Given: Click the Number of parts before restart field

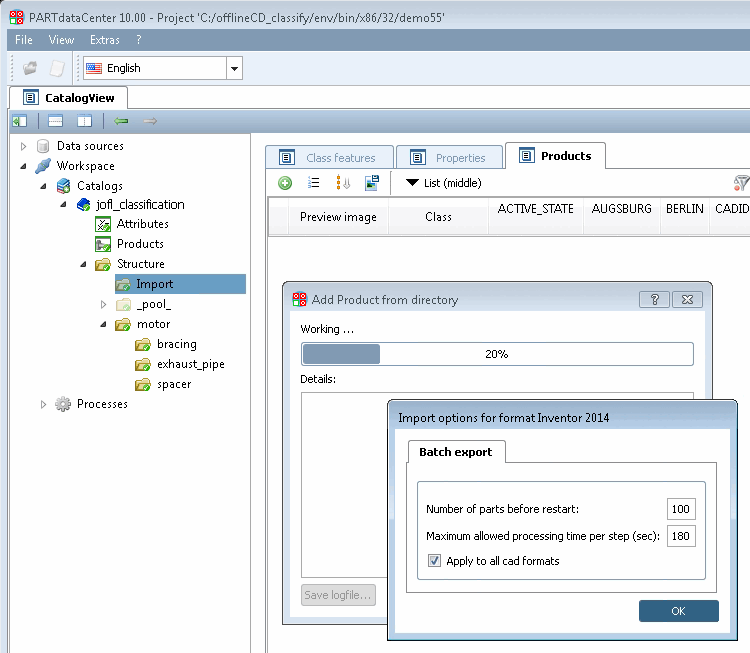Looking at the screenshot, I should point(681,509).
